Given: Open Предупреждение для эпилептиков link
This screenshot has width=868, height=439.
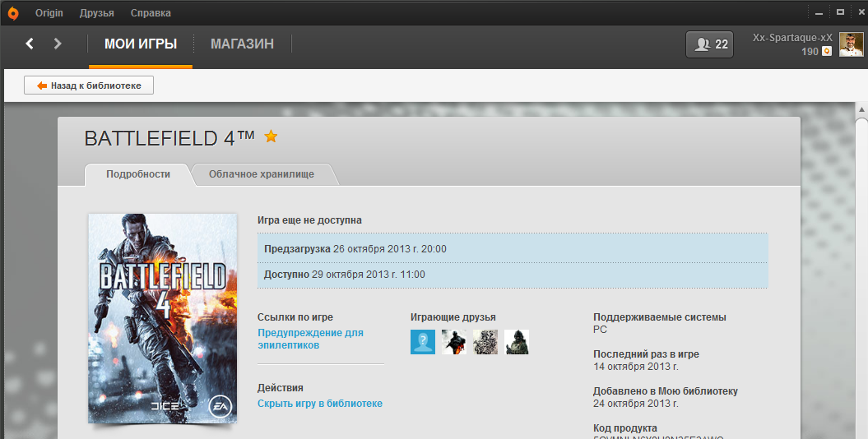Looking at the screenshot, I should [310, 339].
